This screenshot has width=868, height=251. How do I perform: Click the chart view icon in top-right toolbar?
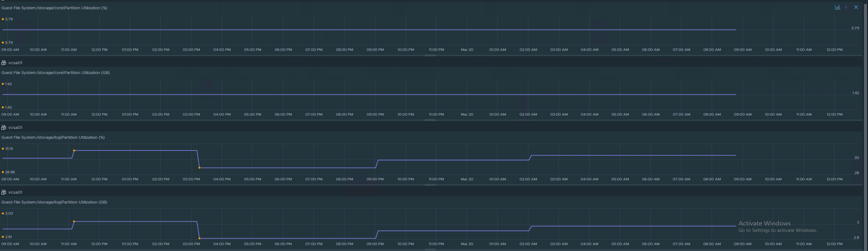coord(837,7)
